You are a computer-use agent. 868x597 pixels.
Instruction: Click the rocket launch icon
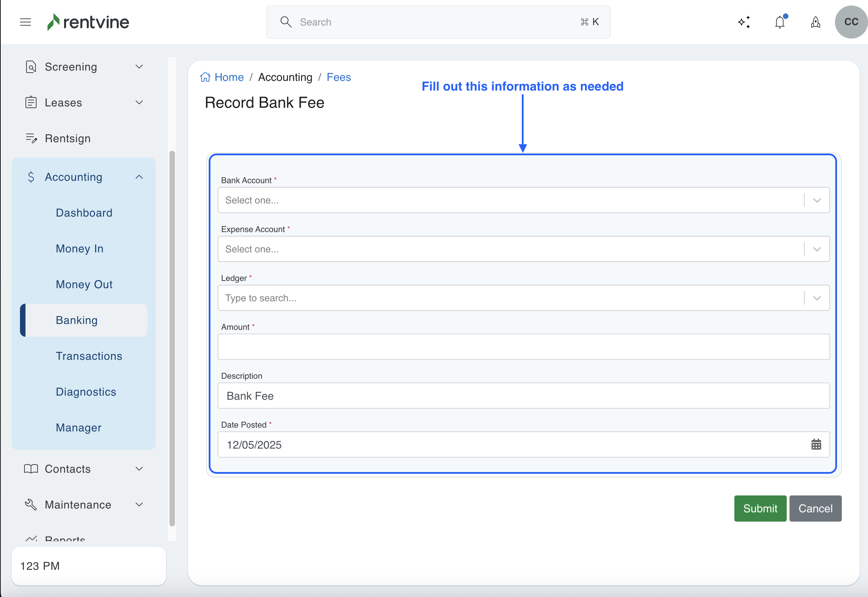coord(816,22)
